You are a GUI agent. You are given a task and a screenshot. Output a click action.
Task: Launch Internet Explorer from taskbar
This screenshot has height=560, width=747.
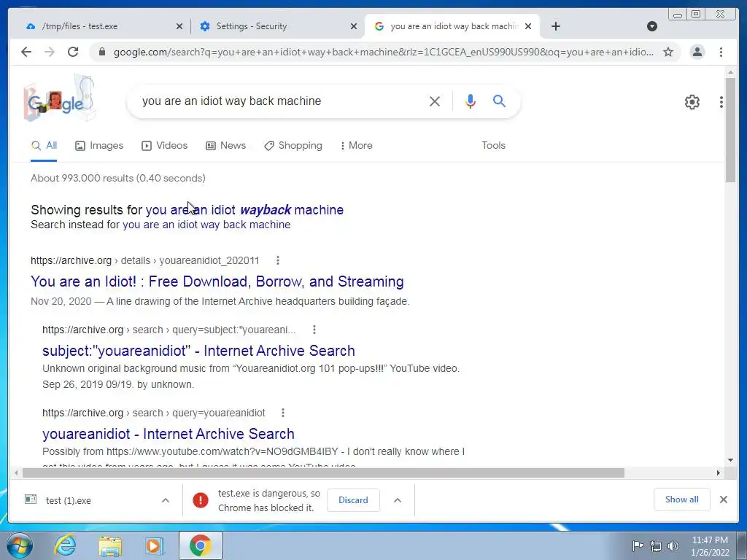point(65,545)
